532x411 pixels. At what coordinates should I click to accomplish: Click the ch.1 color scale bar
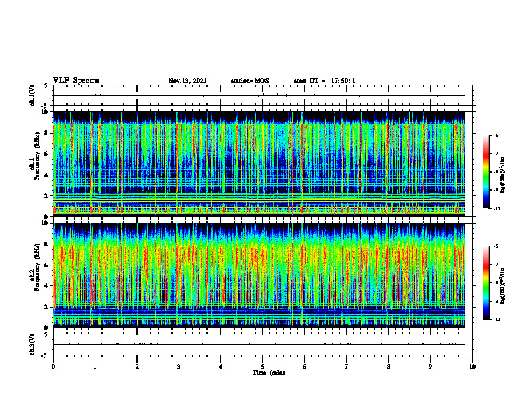click(486, 172)
